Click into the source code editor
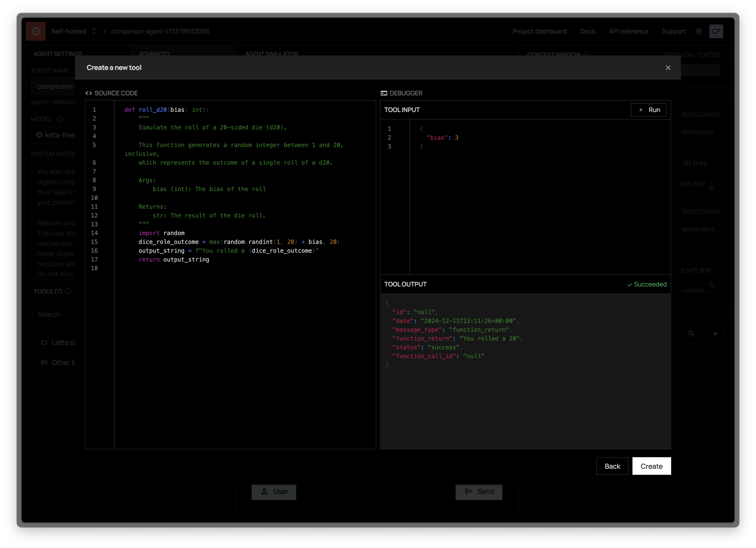The width and height of the screenshot is (756, 548). (x=245, y=333)
